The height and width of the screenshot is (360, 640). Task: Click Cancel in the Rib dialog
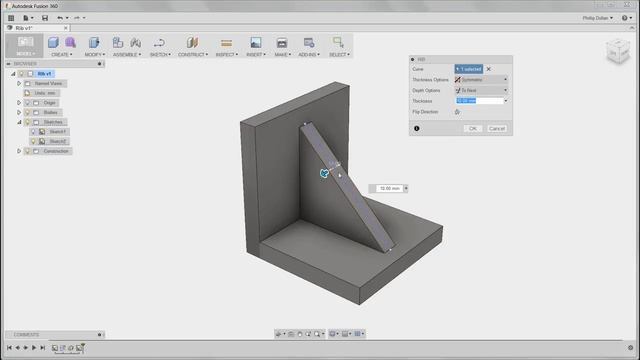[497, 129]
